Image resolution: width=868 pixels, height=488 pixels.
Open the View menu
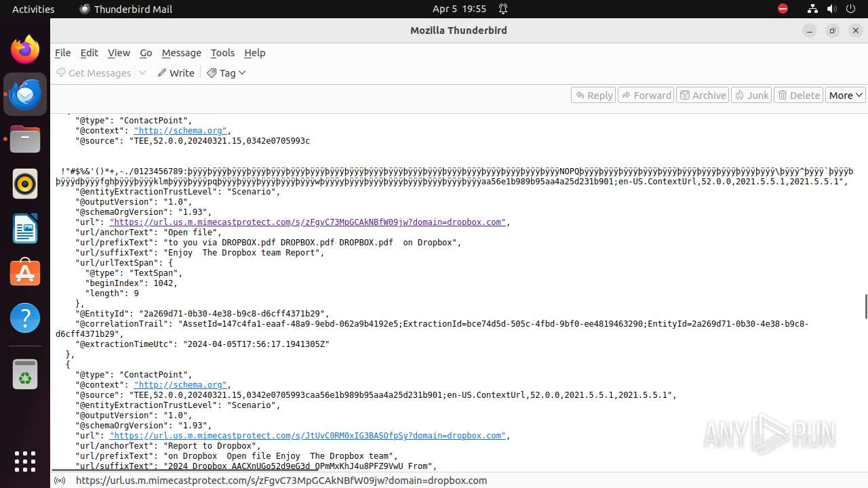pyautogui.click(x=119, y=53)
